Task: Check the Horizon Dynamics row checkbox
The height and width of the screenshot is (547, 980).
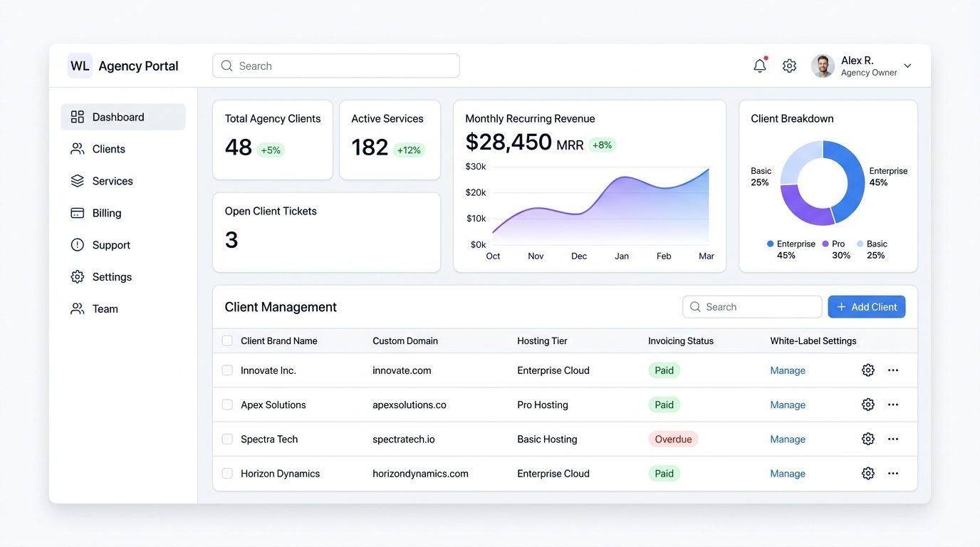Action: (x=227, y=474)
